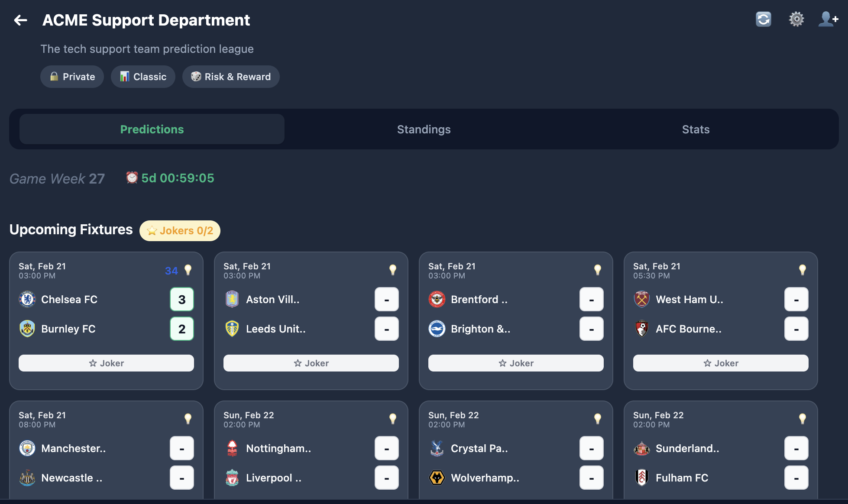The height and width of the screenshot is (504, 848).
Task: Click the refresh/sync icon in the top bar
Action: click(764, 19)
